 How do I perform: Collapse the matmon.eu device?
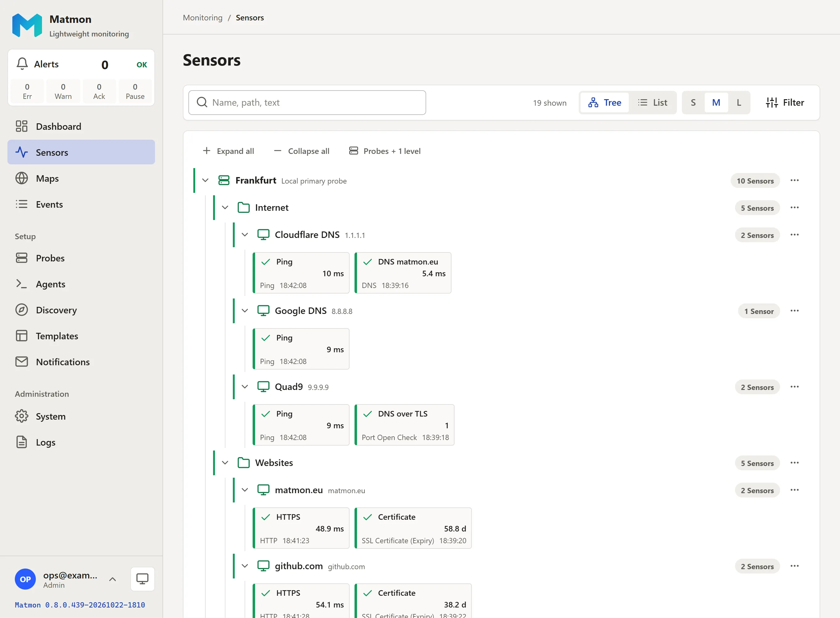[245, 490]
